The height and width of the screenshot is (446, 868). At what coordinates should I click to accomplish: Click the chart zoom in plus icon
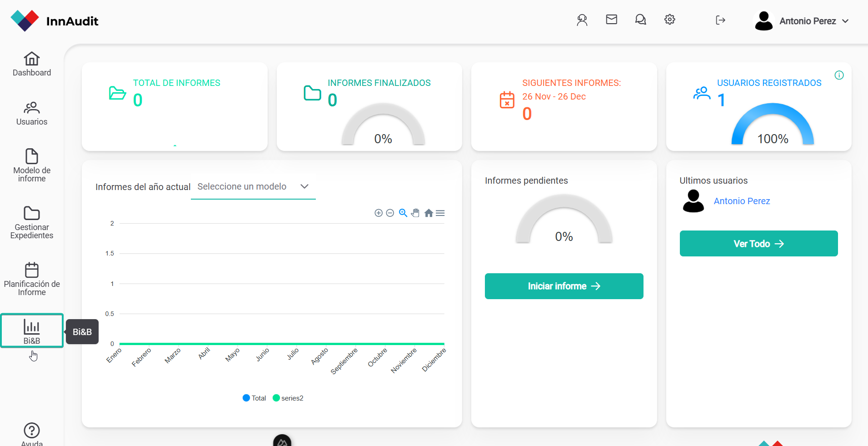[x=378, y=213]
